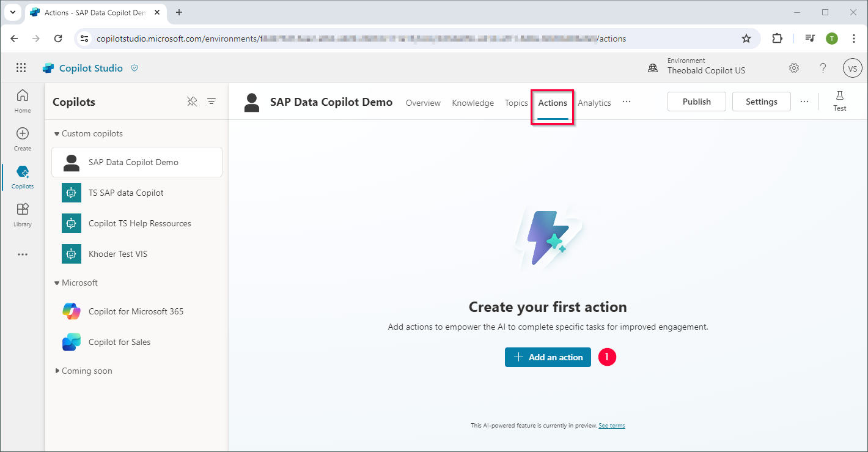This screenshot has width=868, height=452.
Task: Open Settings gear icon in header
Action: 794,68
